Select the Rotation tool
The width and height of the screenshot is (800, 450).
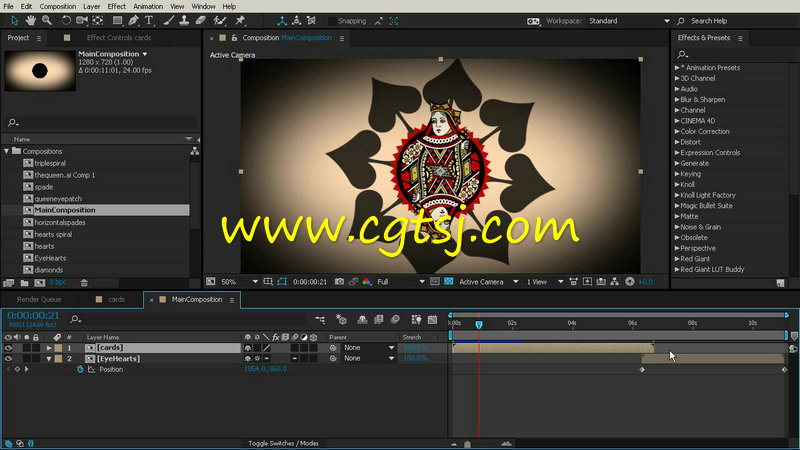coord(66,20)
